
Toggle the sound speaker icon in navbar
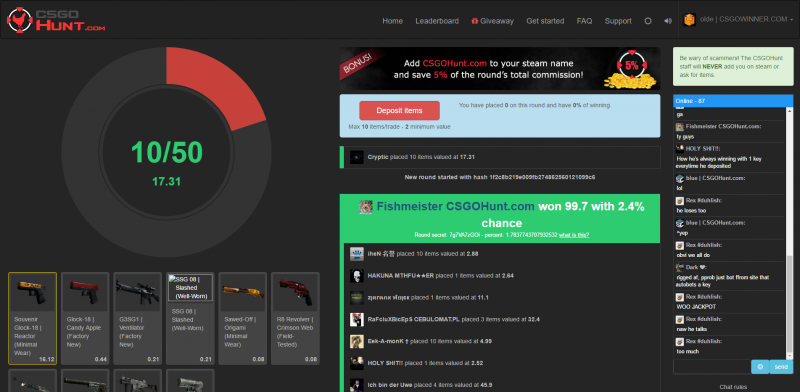coord(668,21)
